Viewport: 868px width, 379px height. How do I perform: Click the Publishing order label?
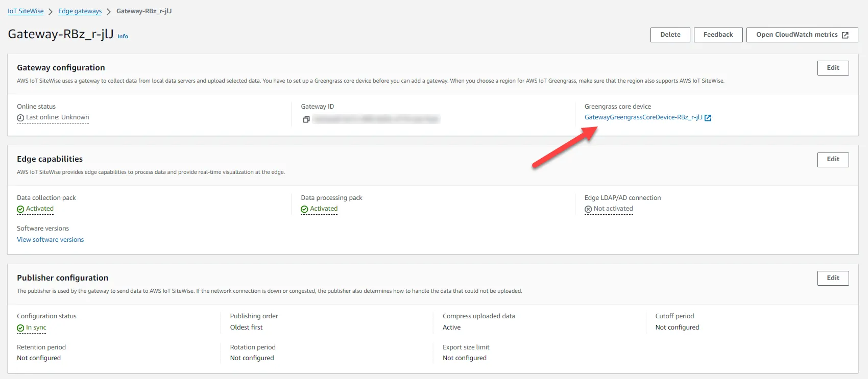coord(254,316)
